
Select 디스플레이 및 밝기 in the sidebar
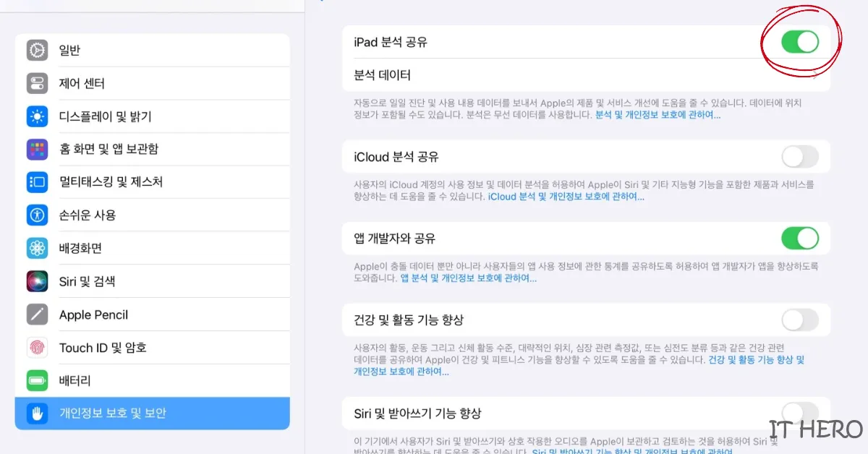152,116
